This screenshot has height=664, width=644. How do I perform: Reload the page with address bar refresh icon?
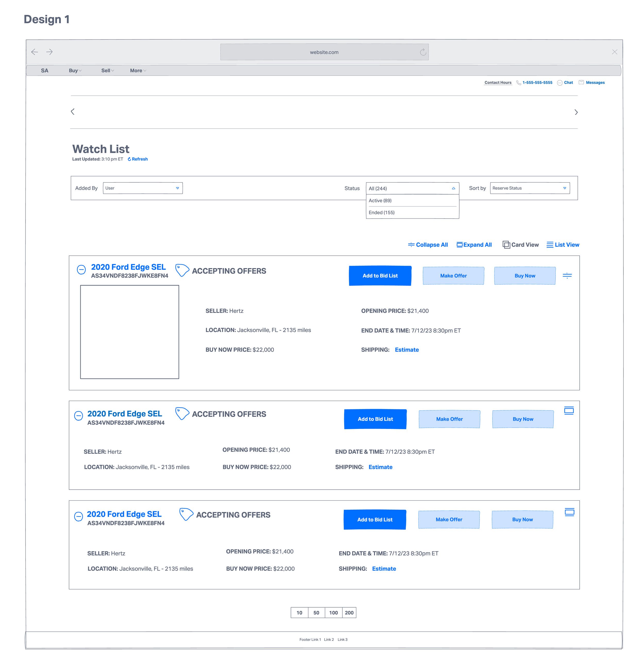pyautogui.click(x=423, y=52)
